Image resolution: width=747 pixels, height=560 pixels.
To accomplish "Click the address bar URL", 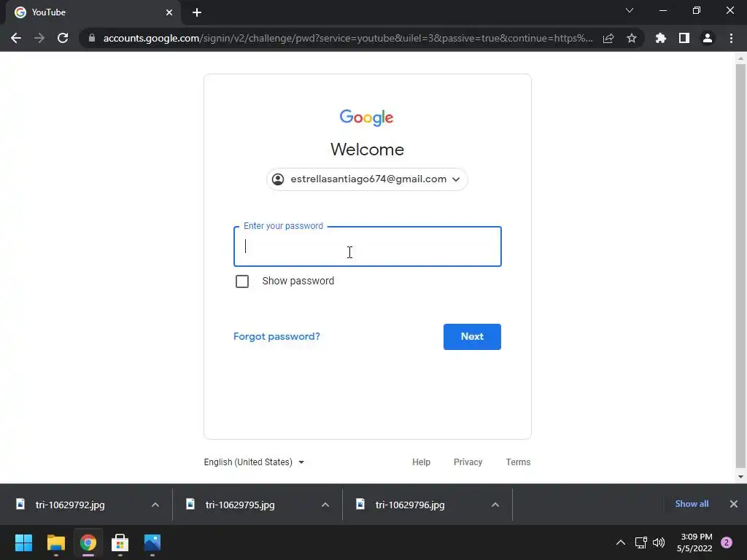I will (348, 38).
